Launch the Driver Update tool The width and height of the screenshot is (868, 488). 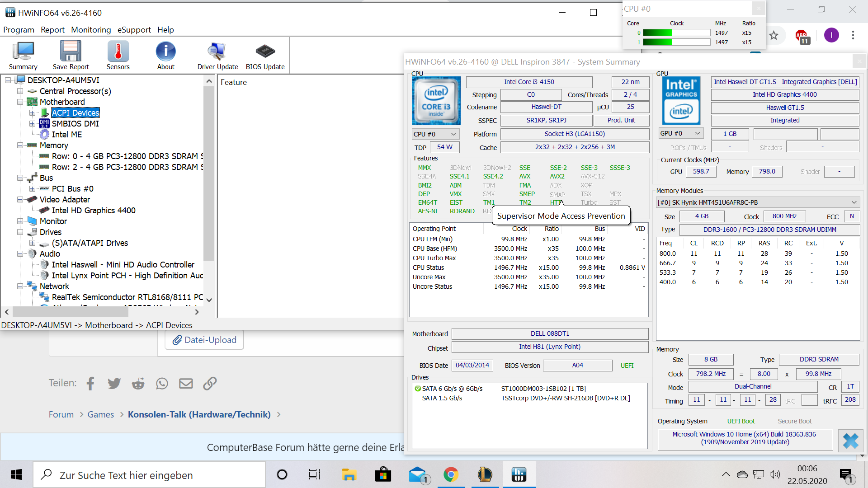(217, 55)
